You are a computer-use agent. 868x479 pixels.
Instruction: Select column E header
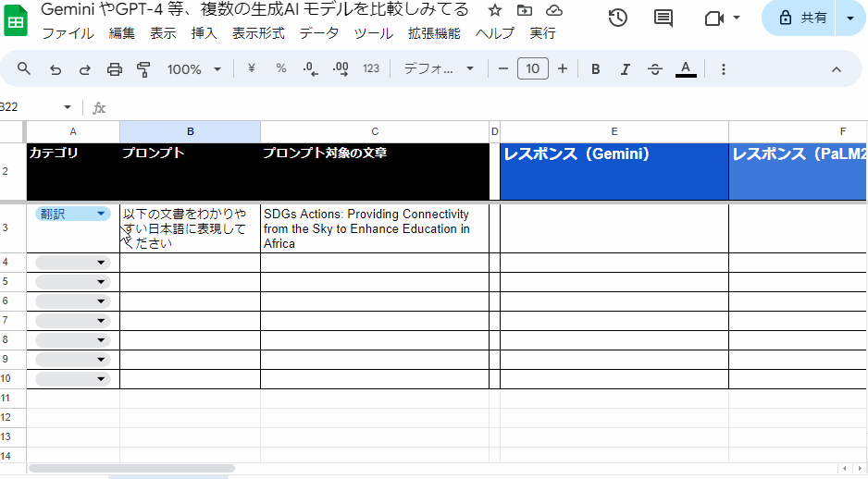click(x=614, y=131)
